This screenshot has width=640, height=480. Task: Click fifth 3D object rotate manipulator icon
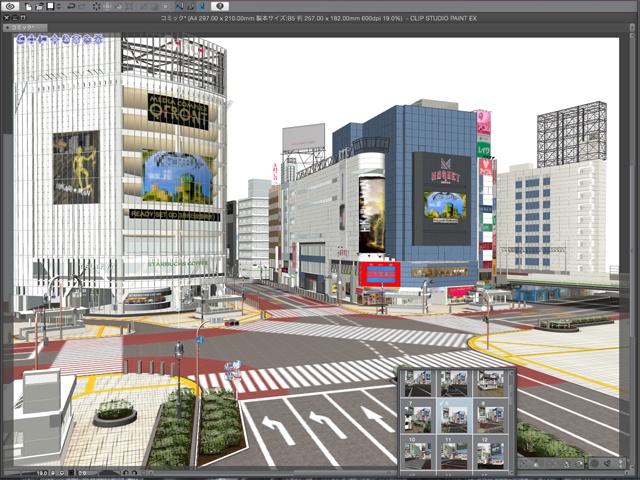pyautogui.click(x=66, y=39)
